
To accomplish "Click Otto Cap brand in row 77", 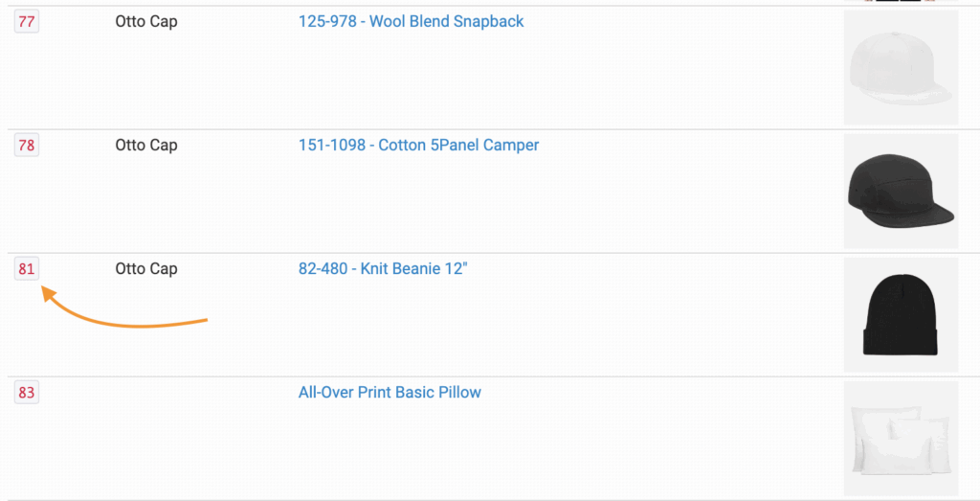I will coord(146,21).
